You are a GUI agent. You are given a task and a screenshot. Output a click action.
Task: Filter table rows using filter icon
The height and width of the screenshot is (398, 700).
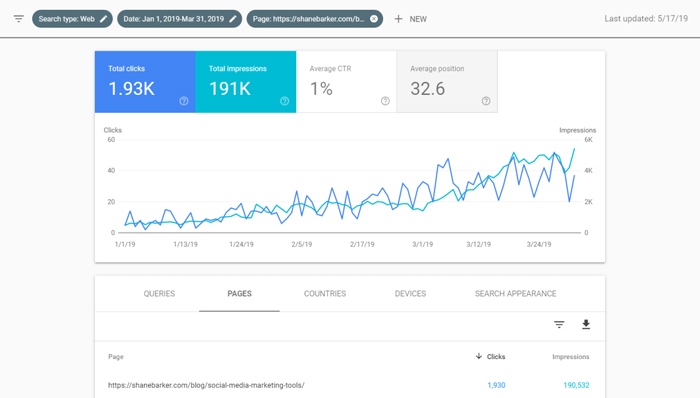coord(559,324)
